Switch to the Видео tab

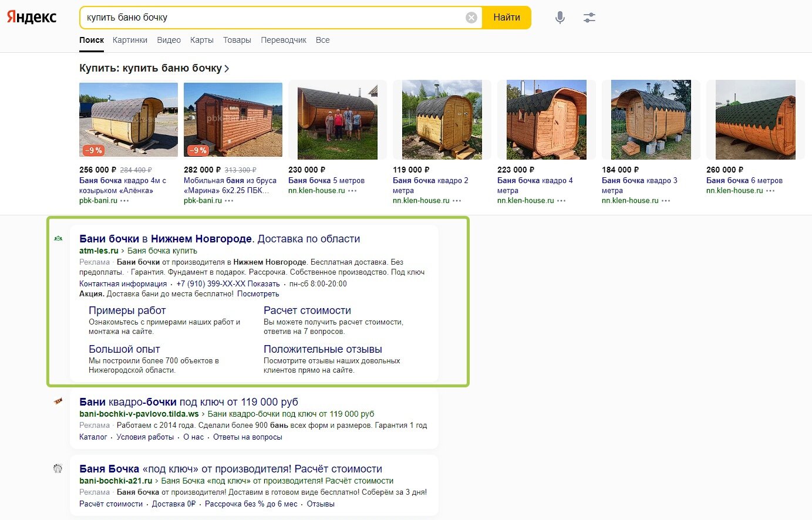tap(169, 40)
